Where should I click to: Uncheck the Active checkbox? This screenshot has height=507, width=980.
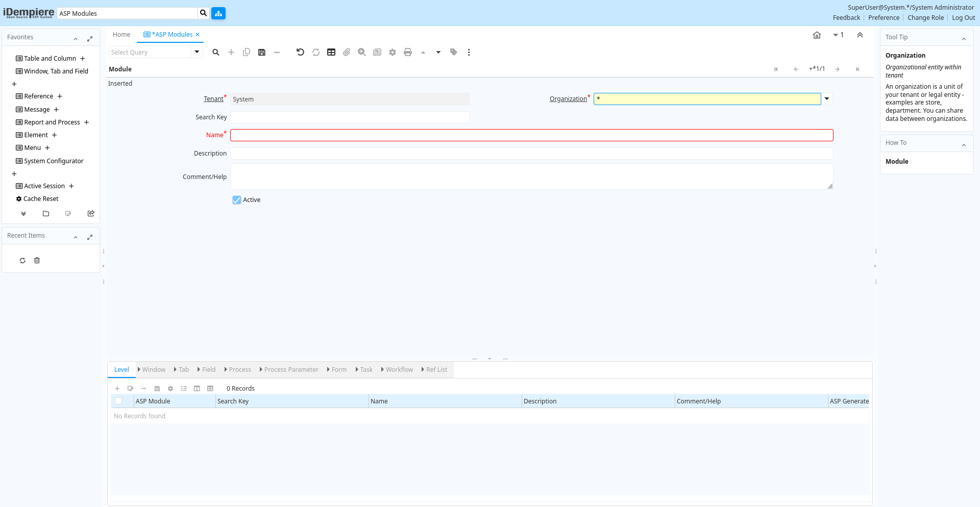coord(237,200)
